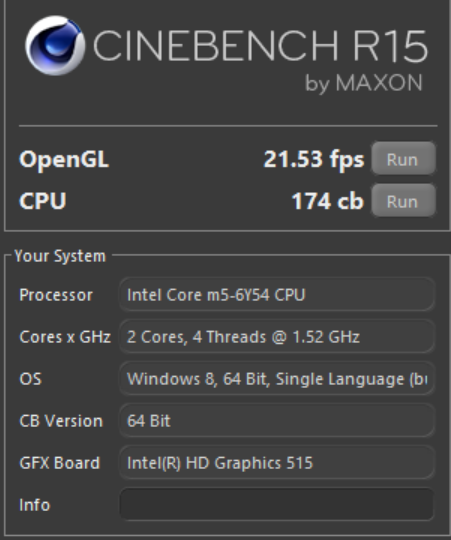Click the CINEBENCH R15 title text
Image resolution: width=451 pixels, height=540 pixels.
(x=261, y=46)
